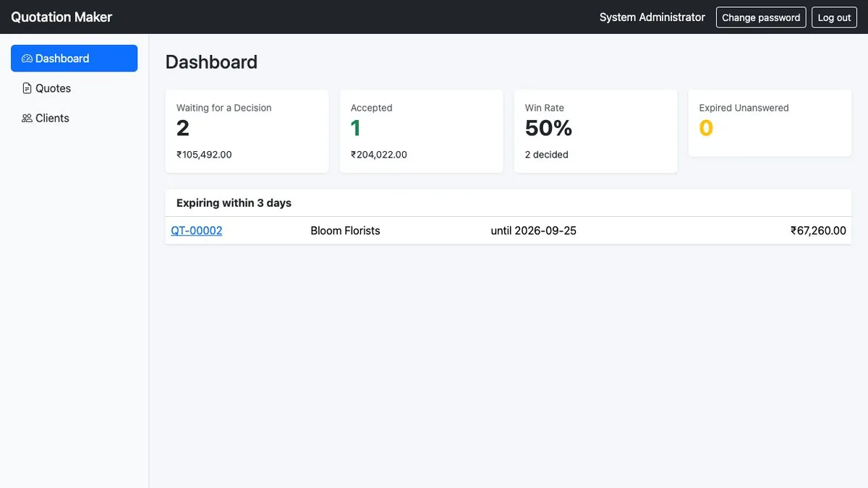Select the Dashboard menu label
Screen dimensions: 868x488
tap(62, 59)
